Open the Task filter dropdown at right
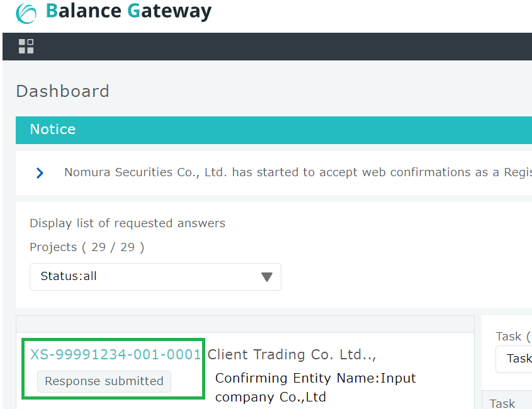This screenshot has height=409, width=532. pyautogui.click(x=514, y=358)
